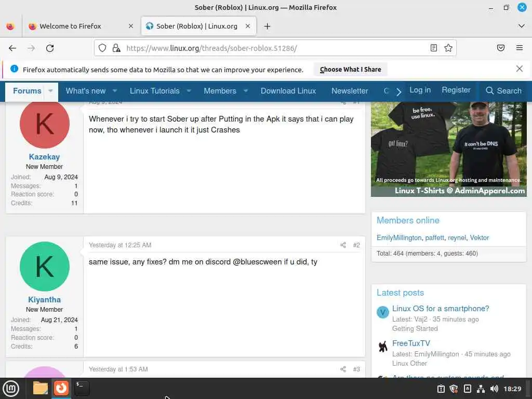Reload the page with the refresh icon
This screenshot has height=399, width=532.
point(50,48)
